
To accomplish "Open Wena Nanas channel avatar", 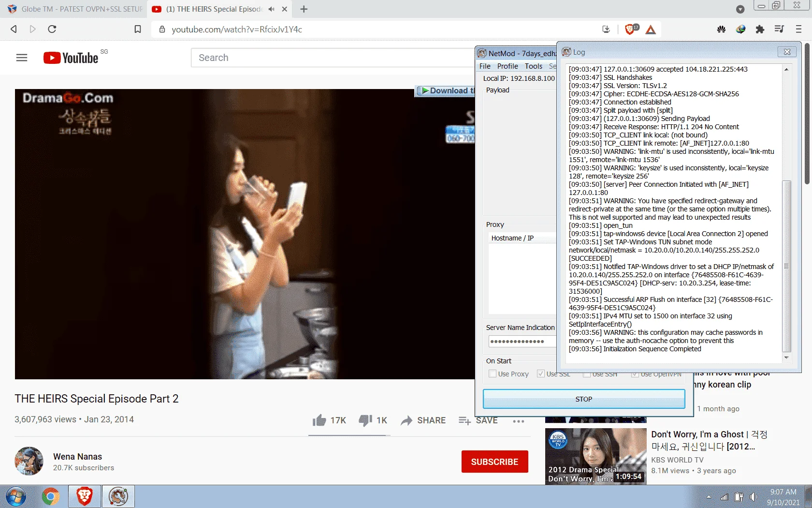I will tap(29, 461).
